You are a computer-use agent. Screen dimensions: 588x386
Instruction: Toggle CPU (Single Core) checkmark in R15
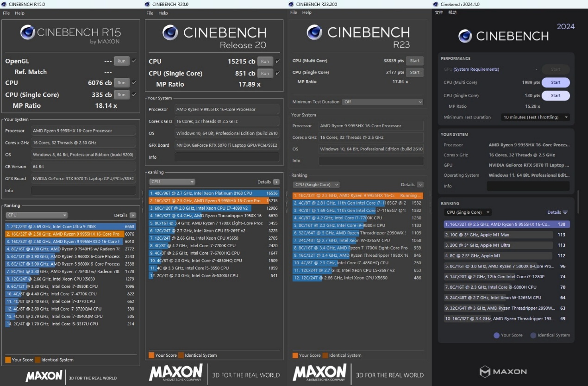point(134,94)
